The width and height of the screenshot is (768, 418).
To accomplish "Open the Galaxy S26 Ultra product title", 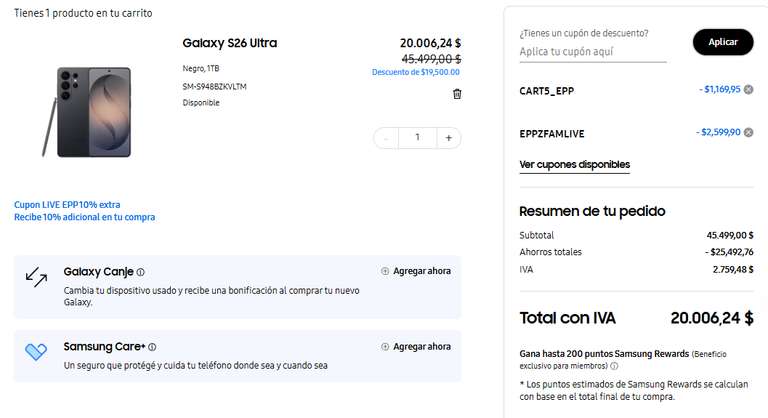I will pos(230,43).
